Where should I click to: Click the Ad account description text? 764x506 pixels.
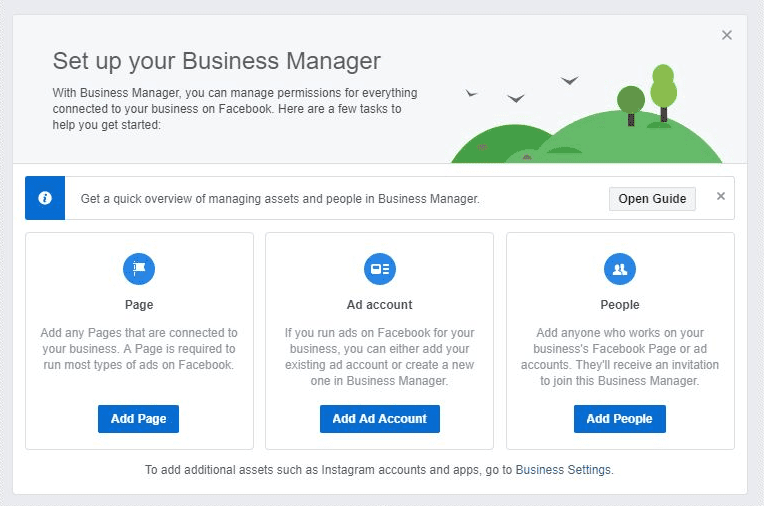click(380, 357)
